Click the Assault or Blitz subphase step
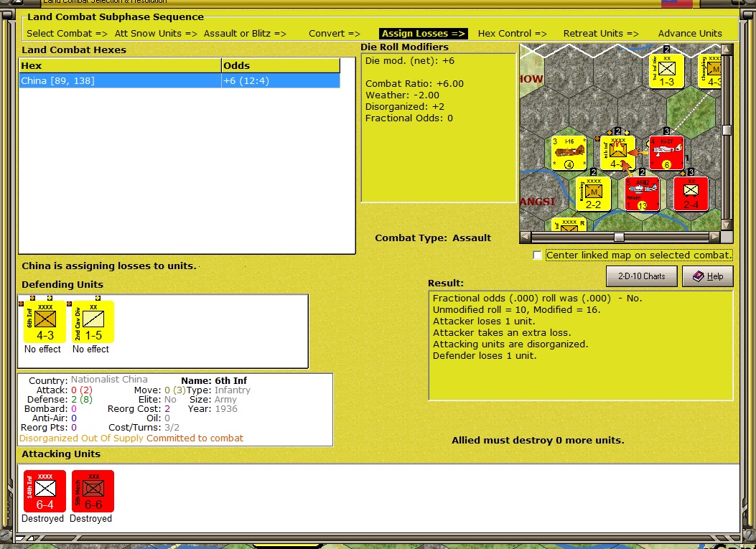This screenshot has width=756, height=549. click(x=245, y=33)
